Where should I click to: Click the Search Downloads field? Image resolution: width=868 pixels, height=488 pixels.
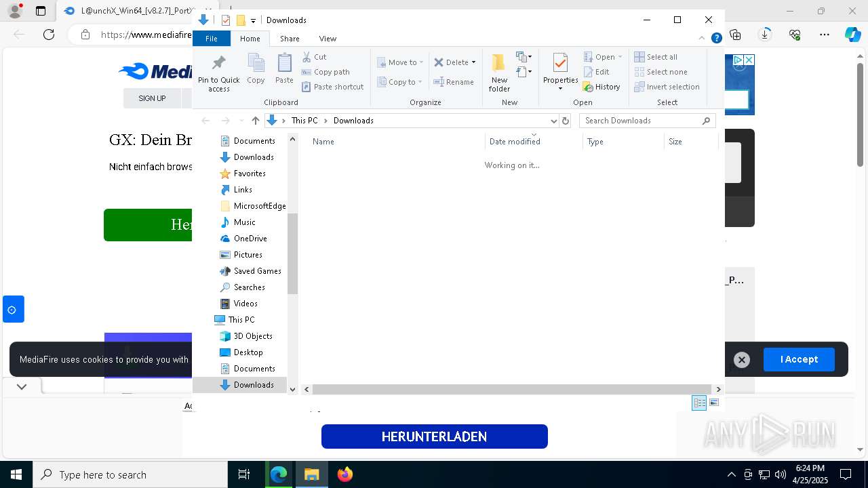(647, 121)
